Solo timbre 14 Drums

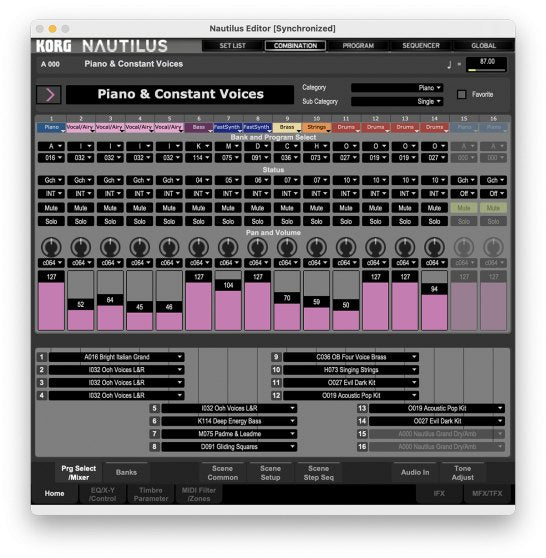click(x=435, y=221)
